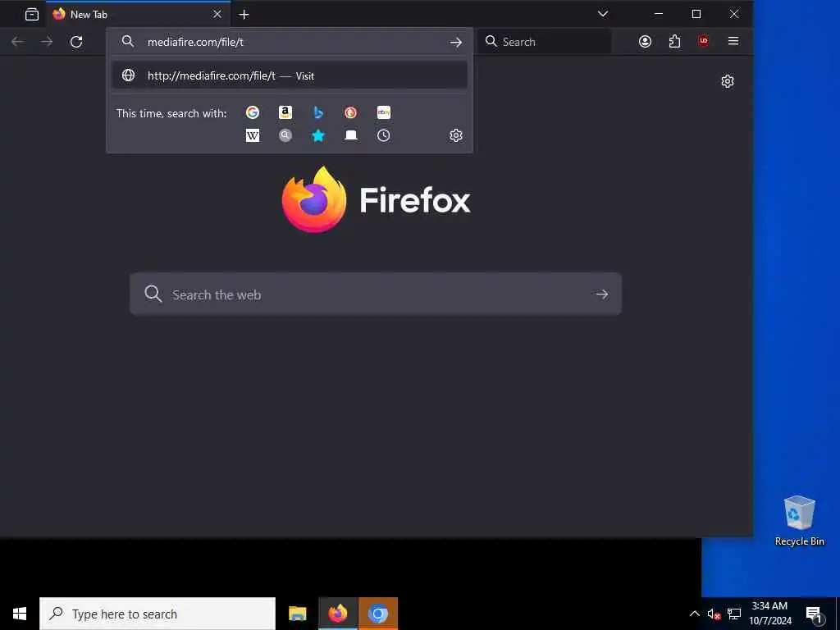This screenshot has height=630, width=840.
Task: Click the Go arrow in the address bar
Action: (456, 43)
